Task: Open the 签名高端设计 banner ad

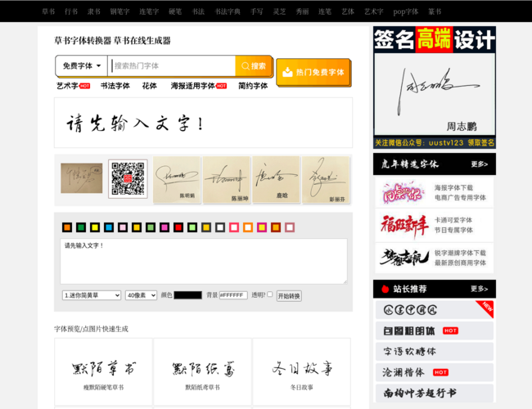Action: [x=435, y=88]
